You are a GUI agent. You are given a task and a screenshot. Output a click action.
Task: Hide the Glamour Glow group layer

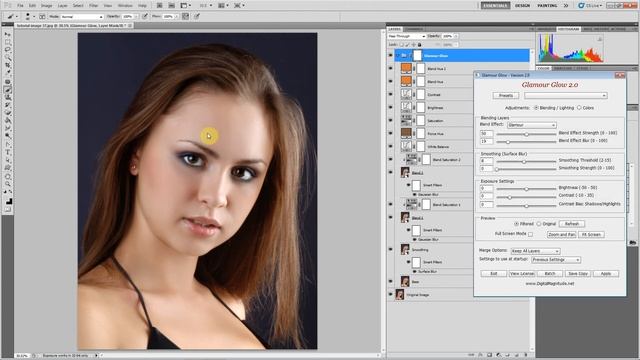pyautogui.click(x=391, y=56)
